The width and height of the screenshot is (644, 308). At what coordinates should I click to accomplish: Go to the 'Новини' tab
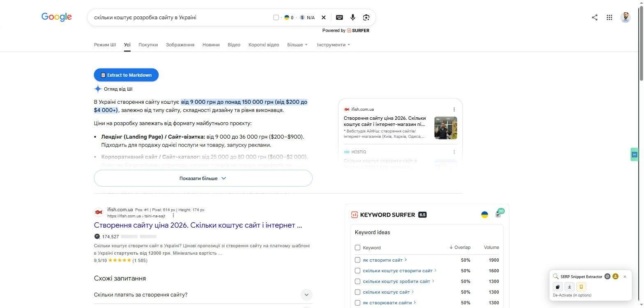pos(211,45)
